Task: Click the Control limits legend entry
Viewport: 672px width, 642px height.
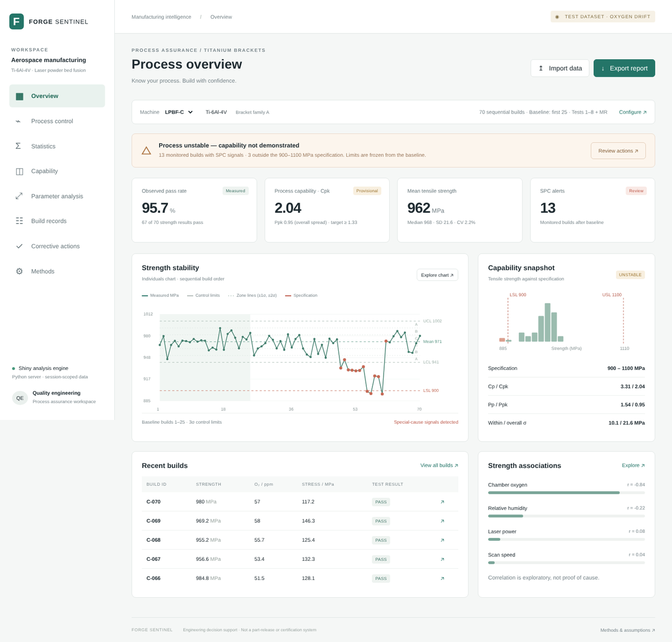Action: [x=203, y=296]
